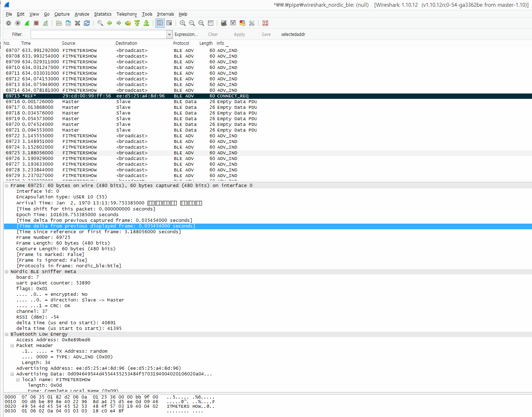
Task: Zoom in on packet text
Action: [183, 23]
